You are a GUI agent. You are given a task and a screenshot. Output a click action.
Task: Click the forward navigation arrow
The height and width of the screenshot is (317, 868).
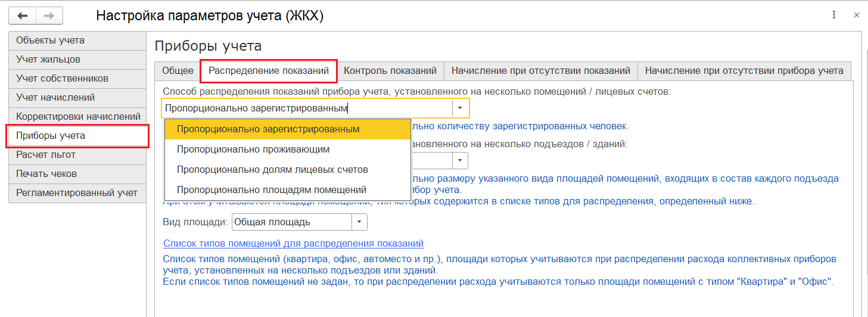click(x=49, y=15)
